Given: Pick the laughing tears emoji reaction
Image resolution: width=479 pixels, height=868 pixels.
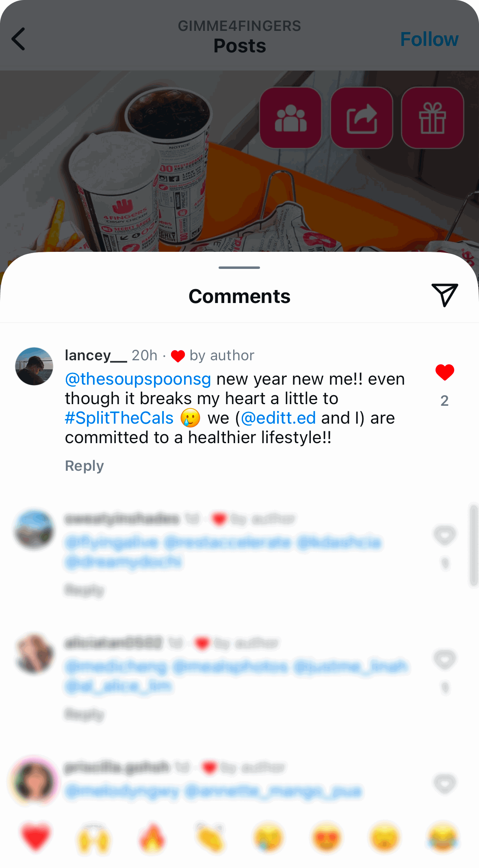Looking at the screenshot, I should [x=443, y=837].
